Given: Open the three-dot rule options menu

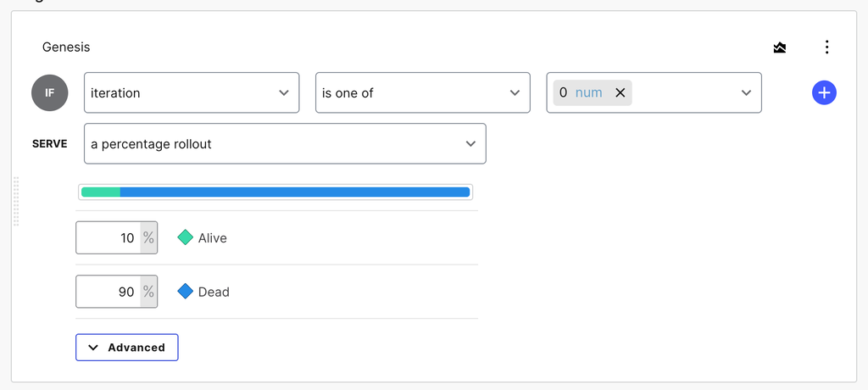Looking at the screenshot, I should tap(826, 47).
